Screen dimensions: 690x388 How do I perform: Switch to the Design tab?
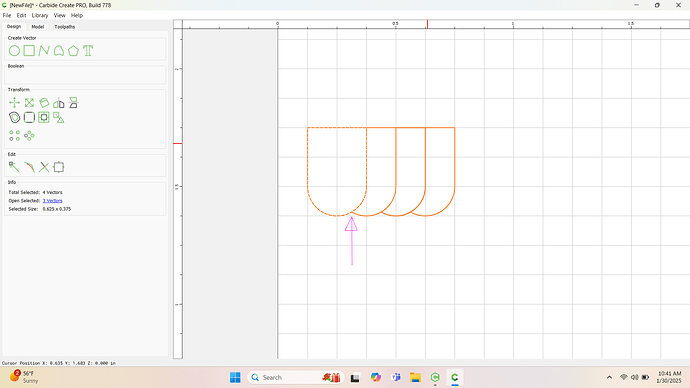(14, 26)
